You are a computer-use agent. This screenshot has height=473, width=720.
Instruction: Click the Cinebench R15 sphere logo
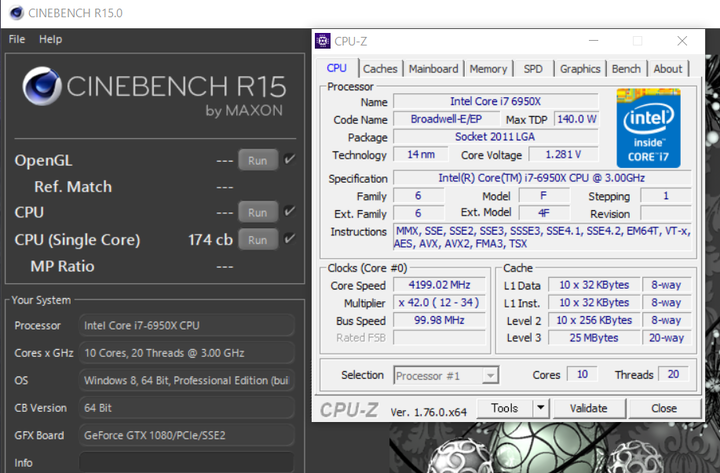click(42, 86)
